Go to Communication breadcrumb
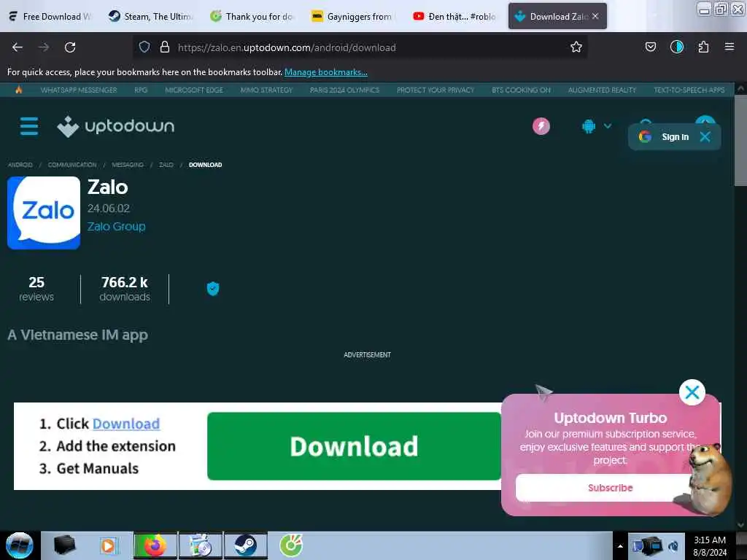 [72, 165]
